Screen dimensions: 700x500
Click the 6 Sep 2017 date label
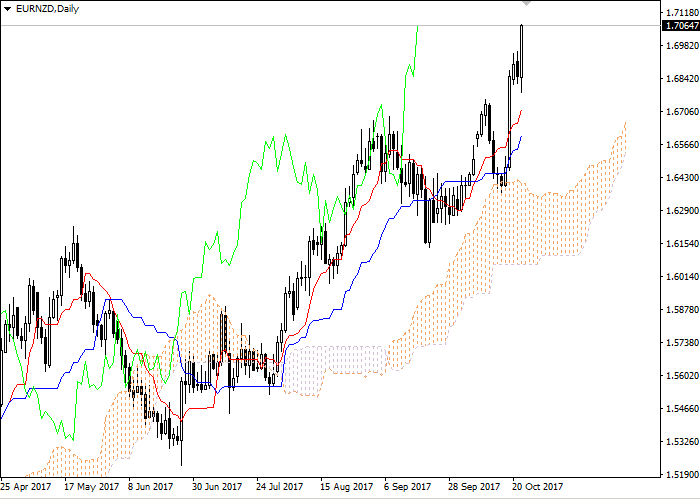coord(408,487)
